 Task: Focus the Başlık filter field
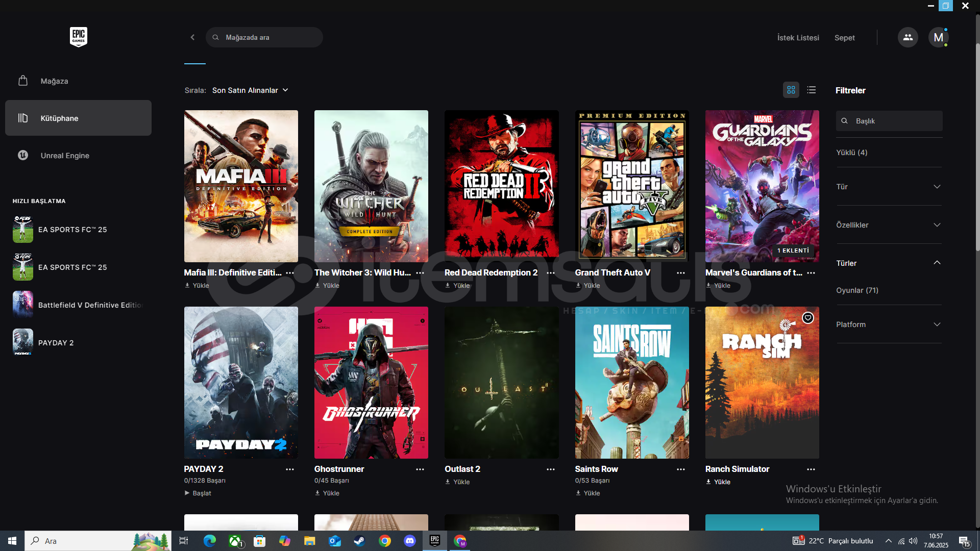(889, 121)
